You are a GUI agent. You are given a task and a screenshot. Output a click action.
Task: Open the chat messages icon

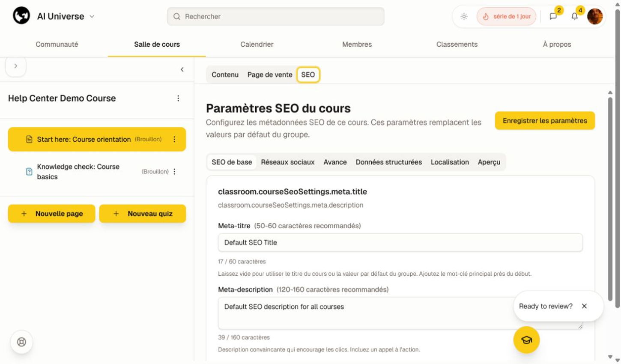coord(553,16)
